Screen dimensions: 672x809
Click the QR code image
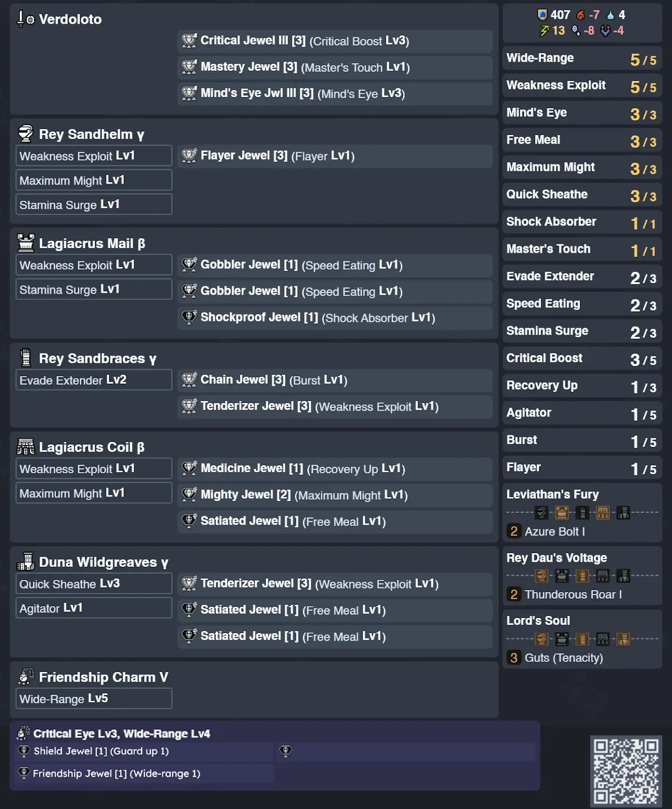tap(626, 771)
